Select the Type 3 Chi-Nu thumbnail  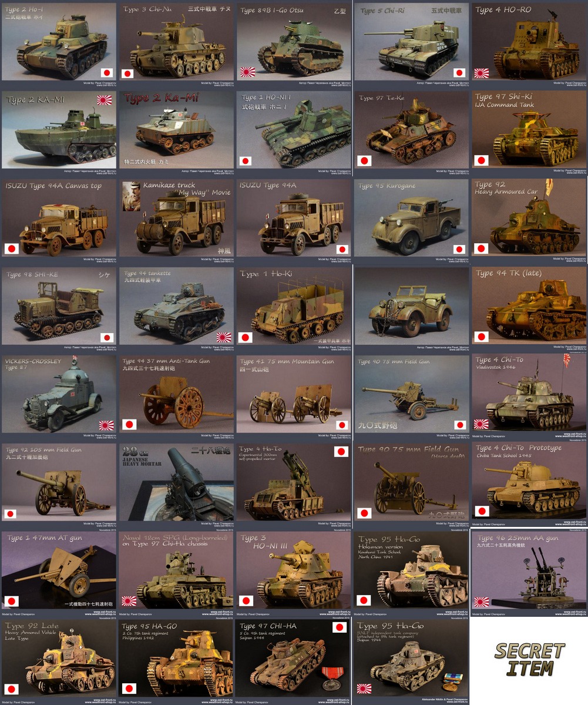pos(176,42)
